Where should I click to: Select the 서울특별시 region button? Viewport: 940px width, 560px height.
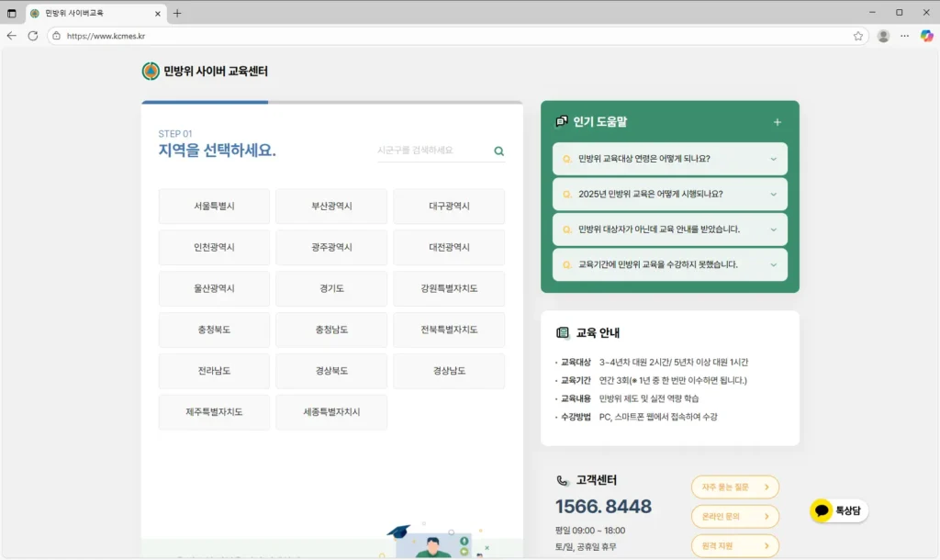click(x=214, y=207)
